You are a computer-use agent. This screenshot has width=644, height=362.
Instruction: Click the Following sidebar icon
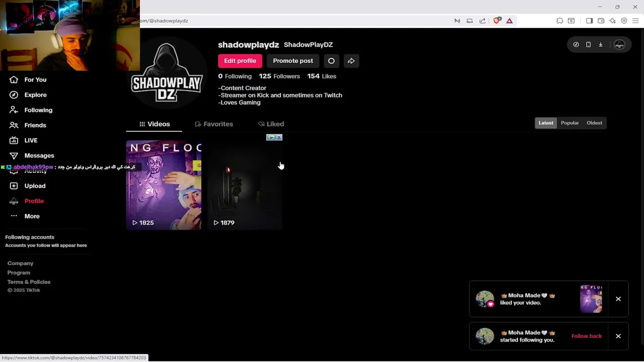point(14,110)
